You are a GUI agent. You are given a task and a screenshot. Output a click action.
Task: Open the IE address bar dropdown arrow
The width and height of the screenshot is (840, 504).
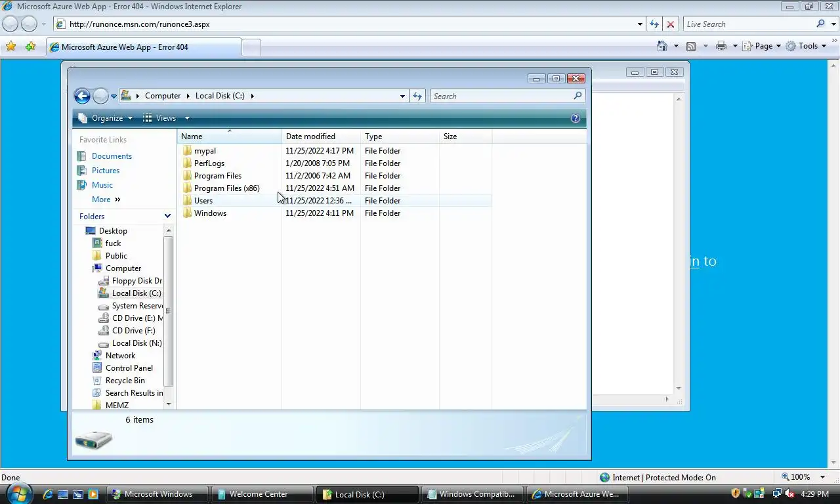tap(640, 24)
